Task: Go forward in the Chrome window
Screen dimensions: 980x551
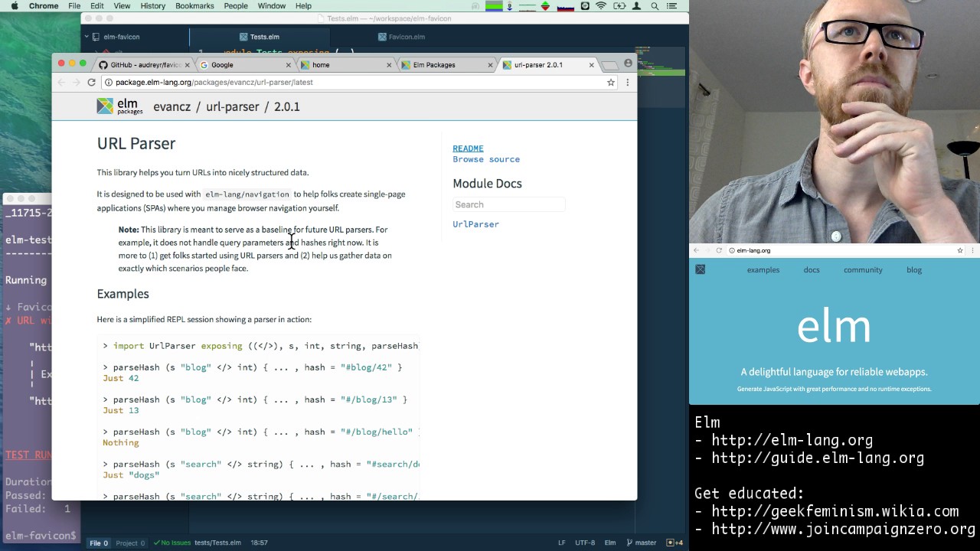Action: [76, 82]
